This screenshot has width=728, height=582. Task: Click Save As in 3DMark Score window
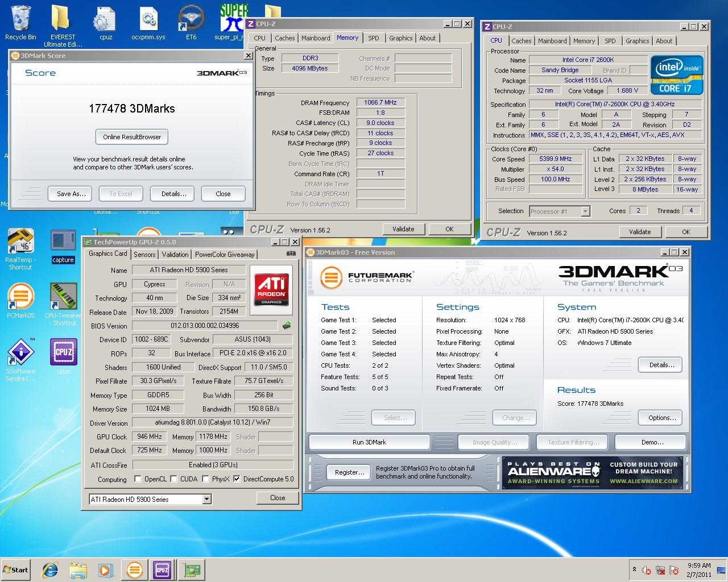71,194
